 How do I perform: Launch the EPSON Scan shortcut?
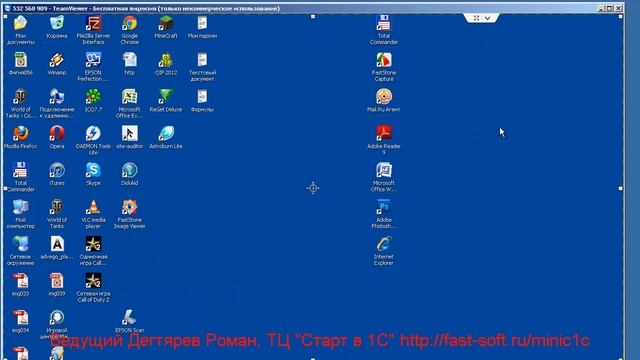coord(130,318)
